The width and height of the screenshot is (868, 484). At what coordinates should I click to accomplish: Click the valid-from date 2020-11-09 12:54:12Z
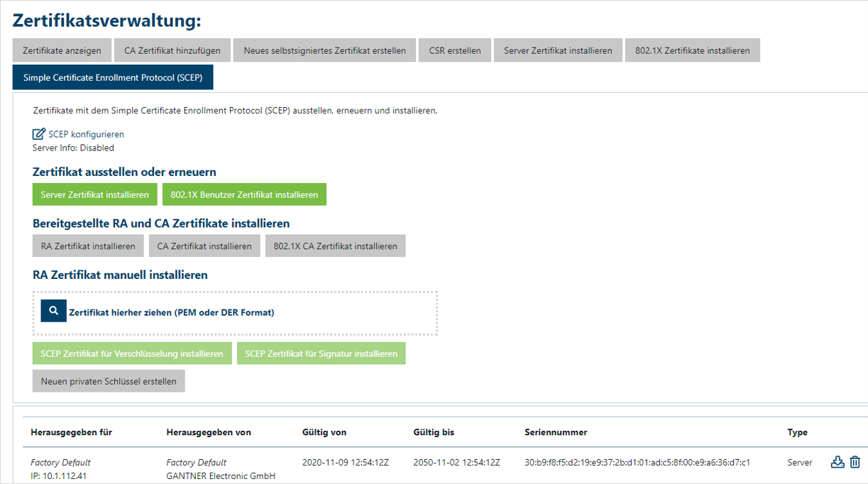(x=346, y=463)
